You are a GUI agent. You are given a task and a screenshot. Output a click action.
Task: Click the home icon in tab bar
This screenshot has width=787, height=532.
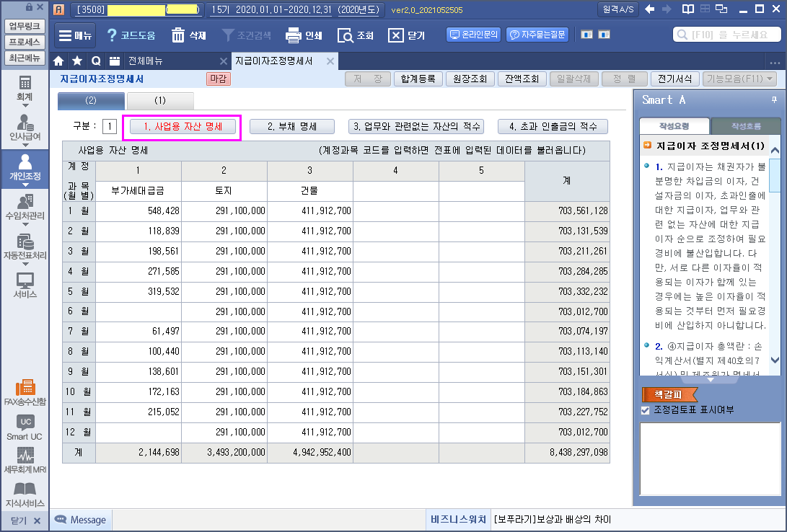tap(59, 61)
